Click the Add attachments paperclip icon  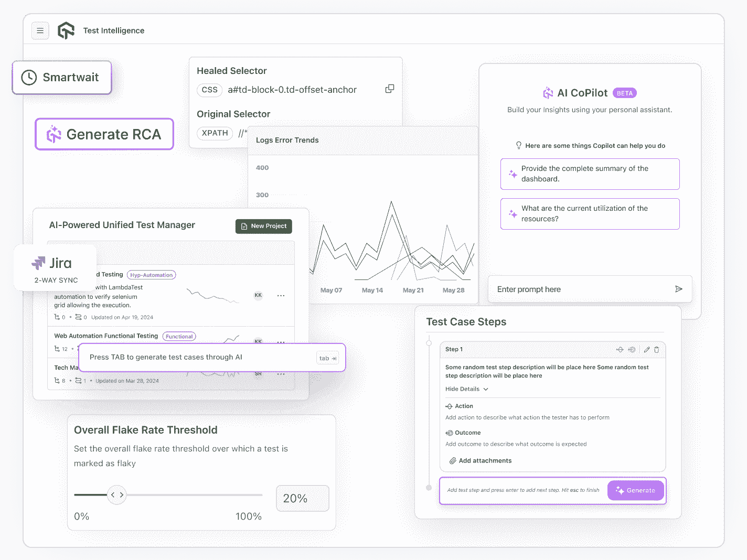click(x=453, y=460)
